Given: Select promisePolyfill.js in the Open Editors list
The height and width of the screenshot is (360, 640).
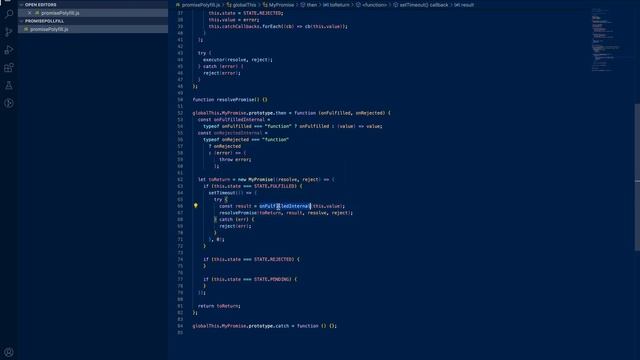Looking at the screenshot, I should 93,13.
